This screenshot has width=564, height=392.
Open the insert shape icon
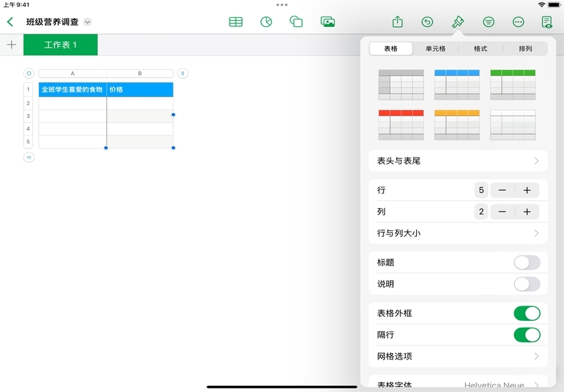[x=297, y=22]
